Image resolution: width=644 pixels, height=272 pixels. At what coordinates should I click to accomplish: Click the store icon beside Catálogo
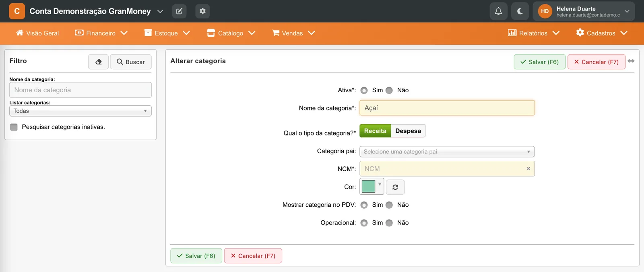[x=211, y=33]
